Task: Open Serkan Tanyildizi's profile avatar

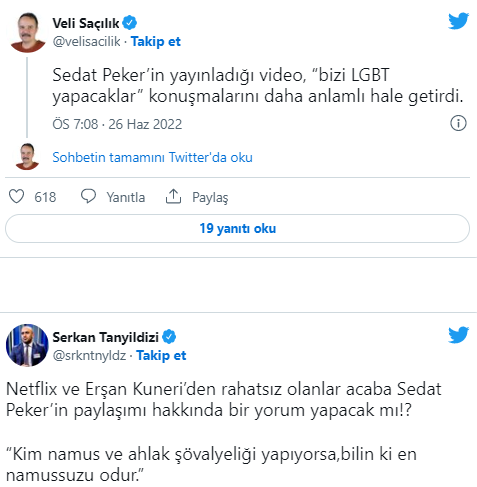Action: [27, 345]
